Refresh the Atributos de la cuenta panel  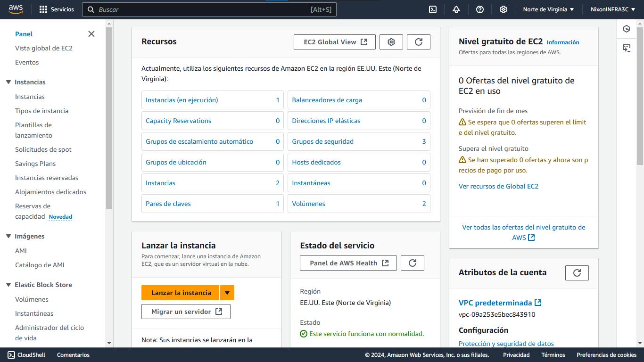coord(577,273)
